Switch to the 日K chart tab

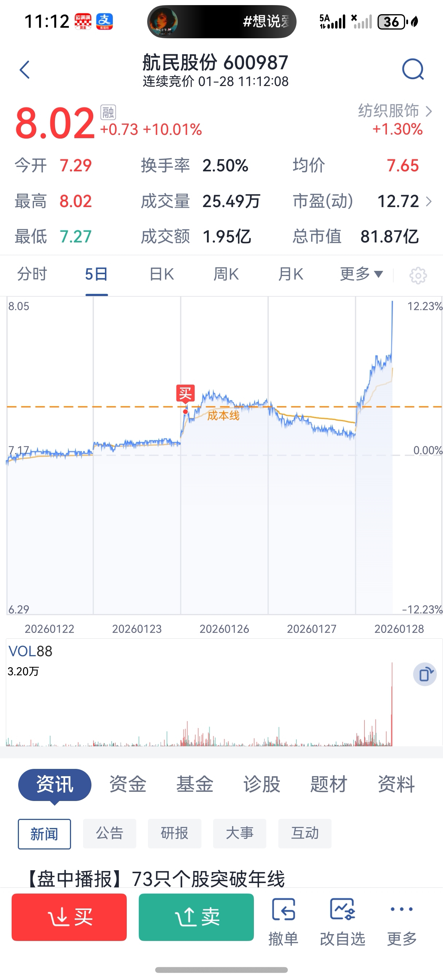point(162,274)
